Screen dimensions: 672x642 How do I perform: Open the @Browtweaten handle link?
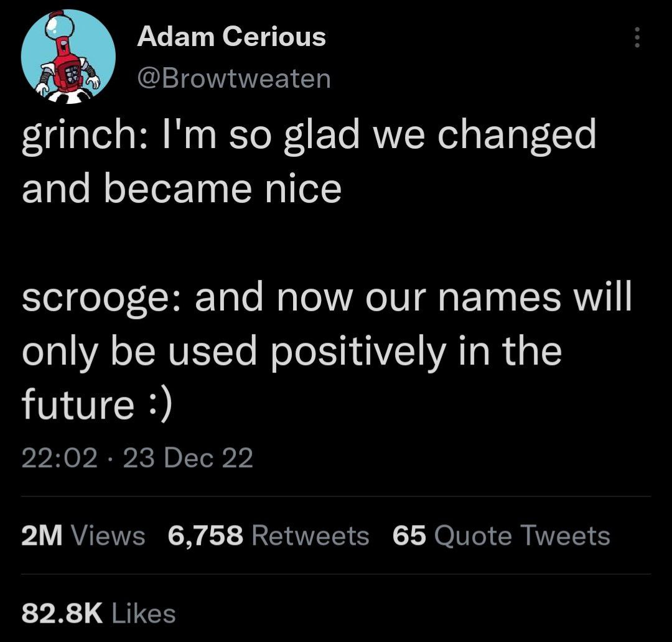click(233, 79)
